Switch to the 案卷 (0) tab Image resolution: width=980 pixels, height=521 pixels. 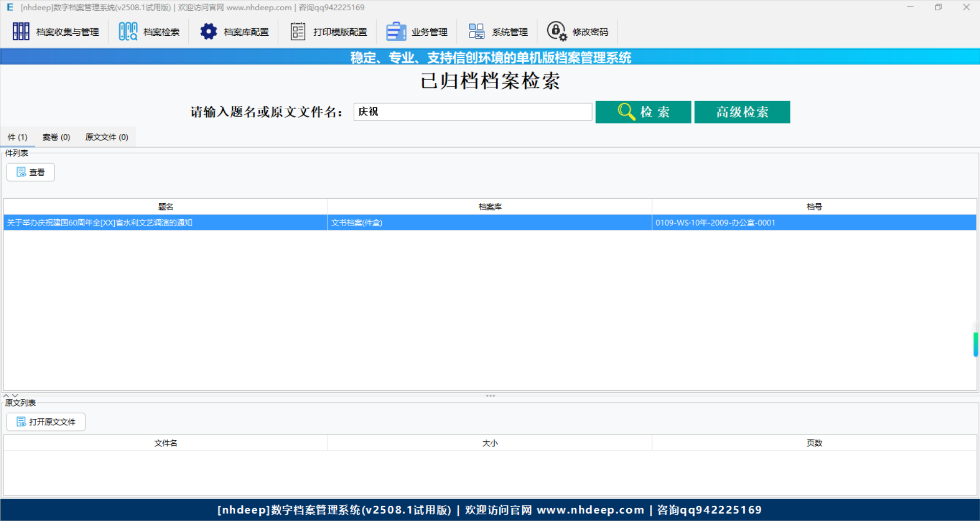pos(56,137)
